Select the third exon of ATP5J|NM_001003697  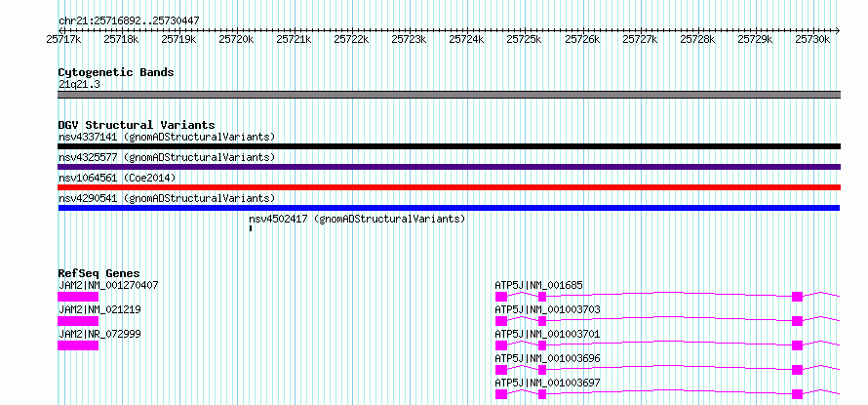click(797, 394)
